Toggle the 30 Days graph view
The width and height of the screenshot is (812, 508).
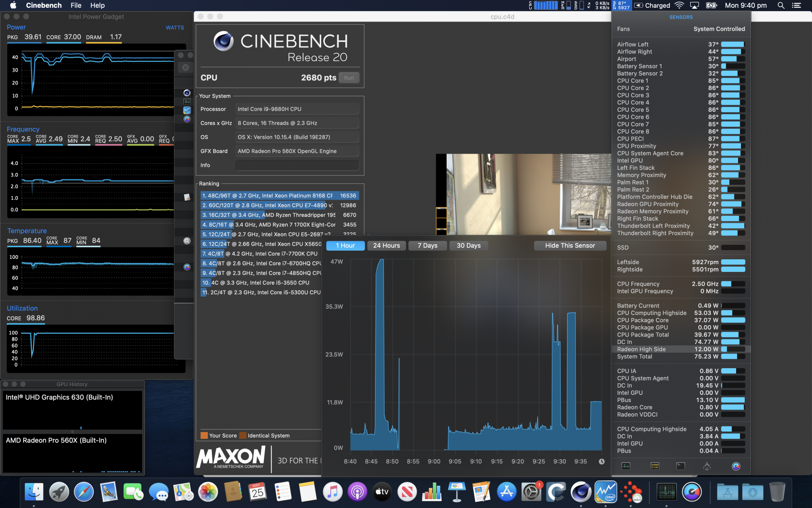tap(468, 245)
